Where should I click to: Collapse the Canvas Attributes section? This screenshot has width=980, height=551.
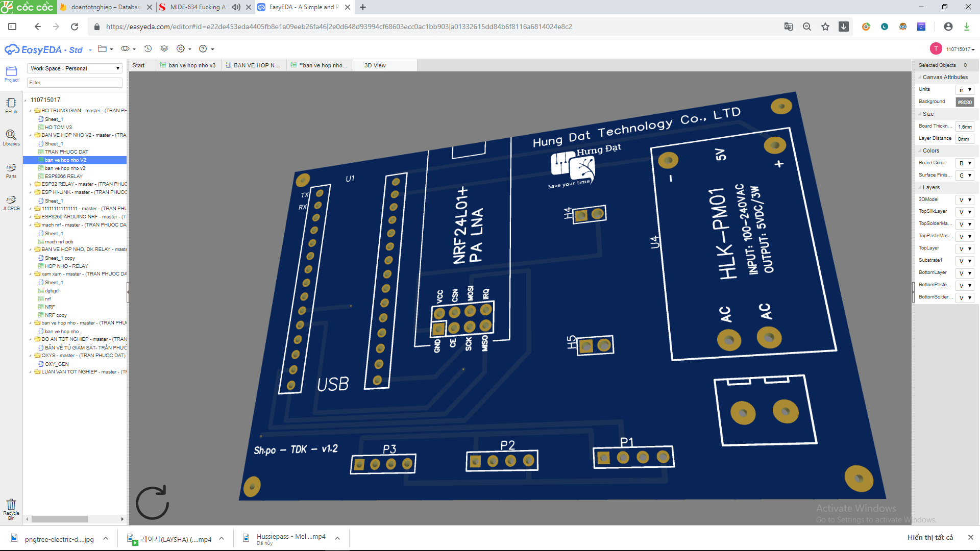point(944,77)
